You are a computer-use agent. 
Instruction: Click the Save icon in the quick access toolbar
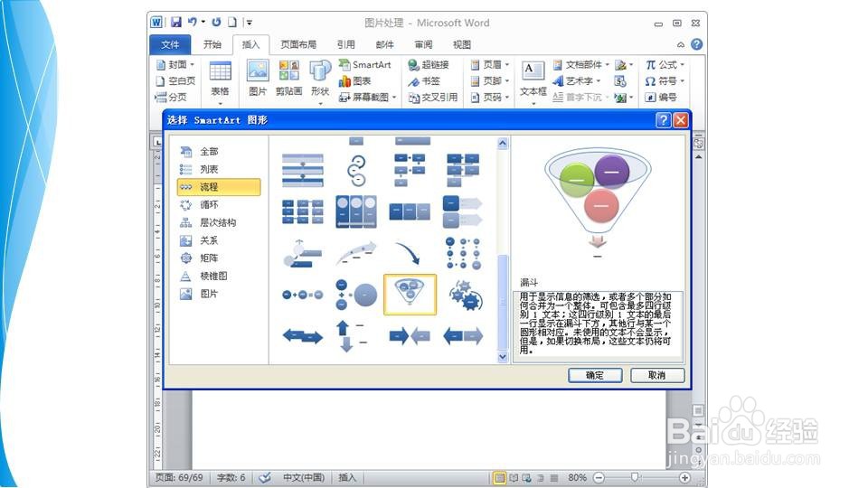[x=176, y=22]
